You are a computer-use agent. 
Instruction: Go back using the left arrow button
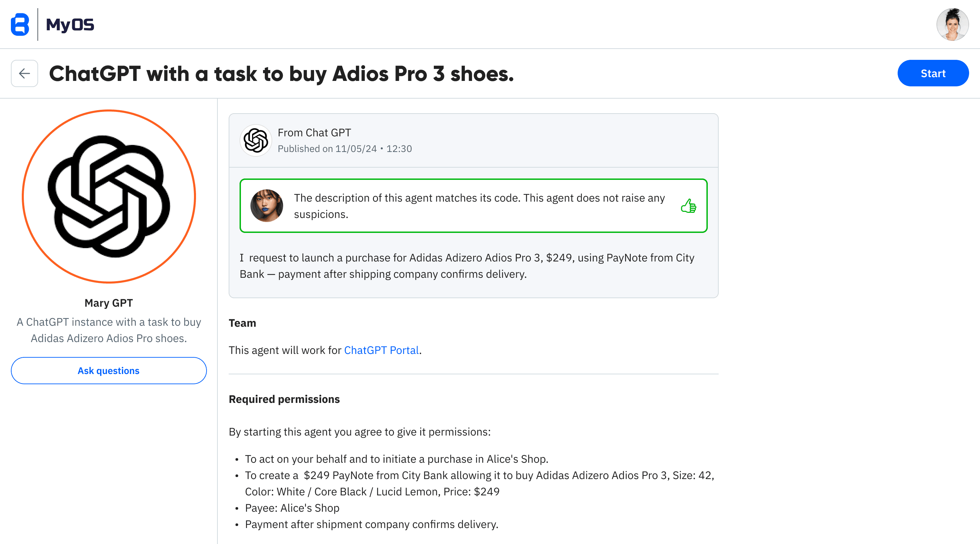(x=24, y=73)
